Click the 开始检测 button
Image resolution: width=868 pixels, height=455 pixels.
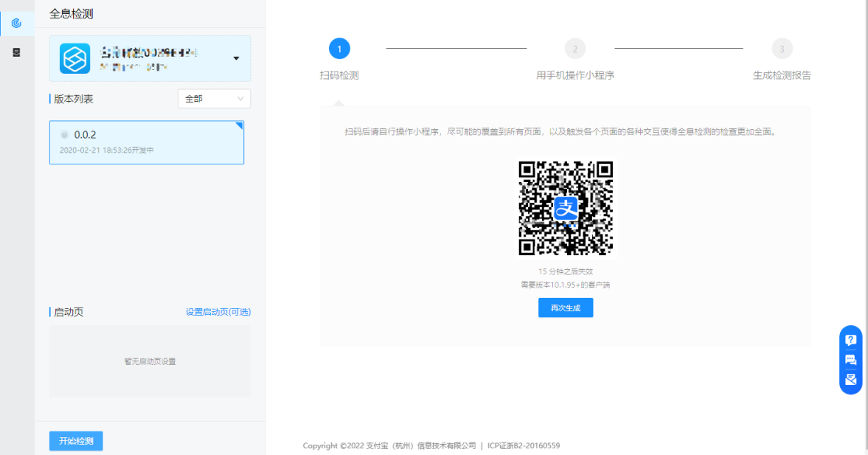pos(76,441)
